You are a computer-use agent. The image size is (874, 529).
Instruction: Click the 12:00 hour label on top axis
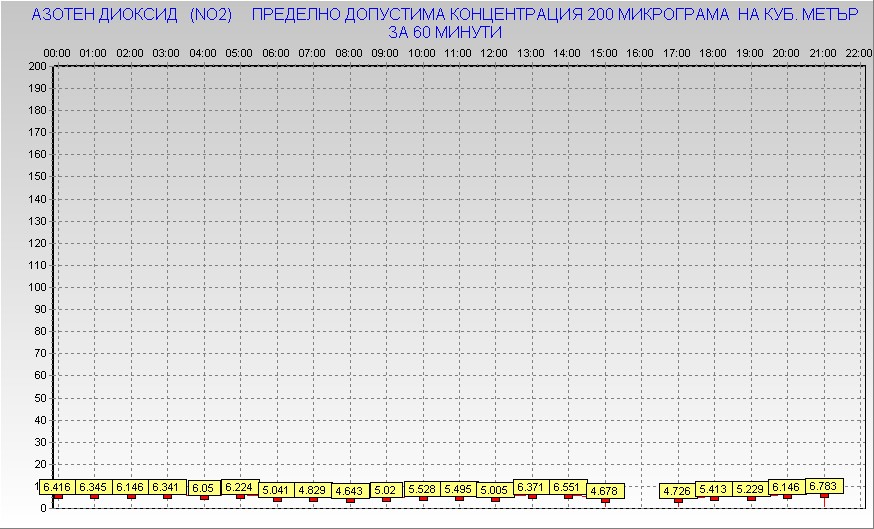pos(494,52)
